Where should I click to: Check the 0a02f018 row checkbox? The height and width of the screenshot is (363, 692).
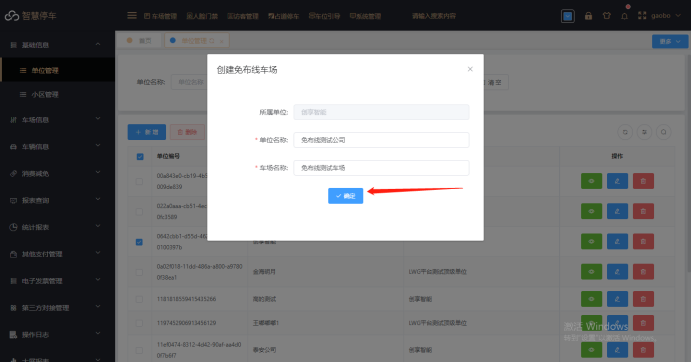tap(139, 272)
